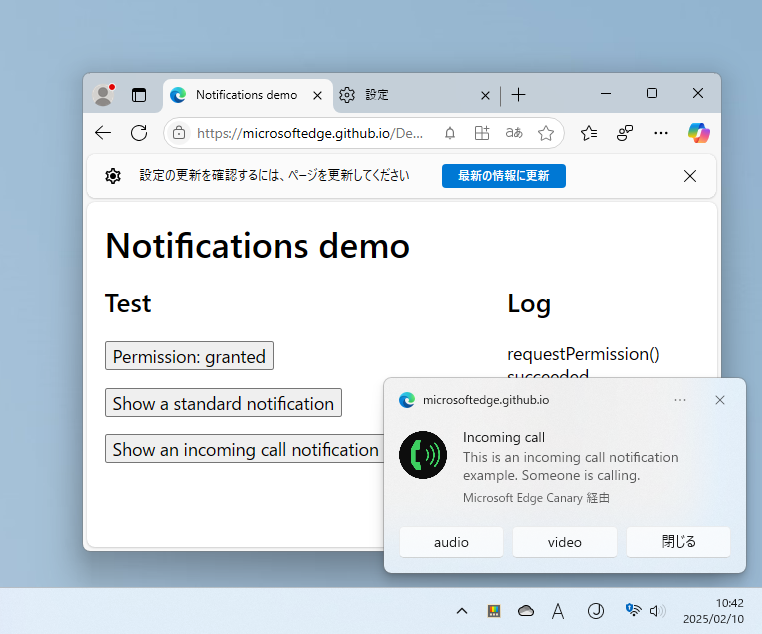The width and height of the screenshot is (762, 634).
Task: Dismiss the settings update infobar
Action: 690,176
